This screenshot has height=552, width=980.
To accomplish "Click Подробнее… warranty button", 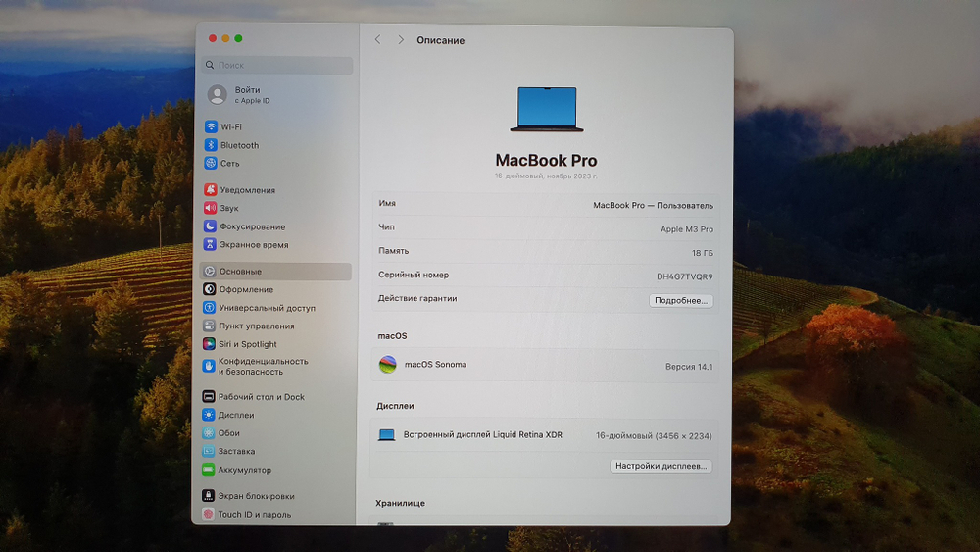I will tap(681, 301).
